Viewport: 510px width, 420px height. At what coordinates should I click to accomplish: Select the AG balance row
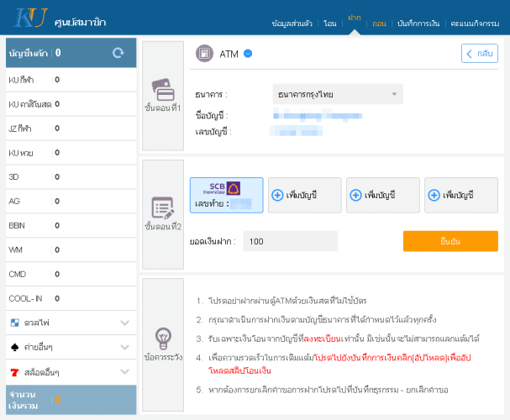click(x=71, y=202)
